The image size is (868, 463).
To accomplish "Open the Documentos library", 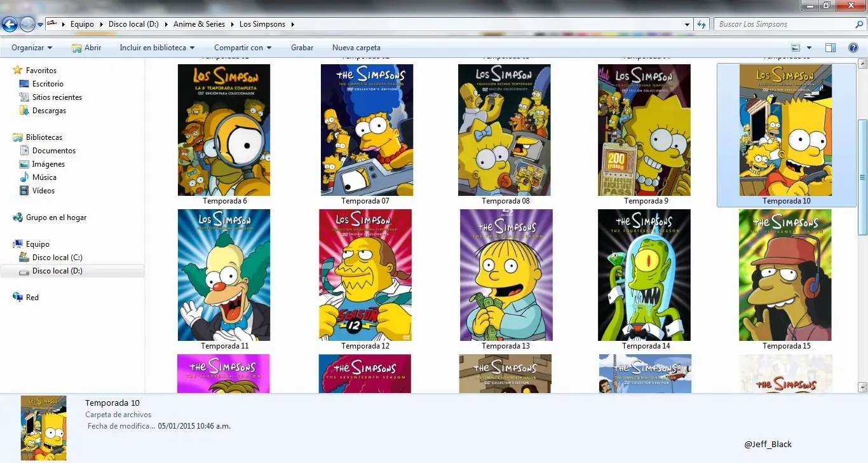I will pyautogui.click(x=54, y=151).
